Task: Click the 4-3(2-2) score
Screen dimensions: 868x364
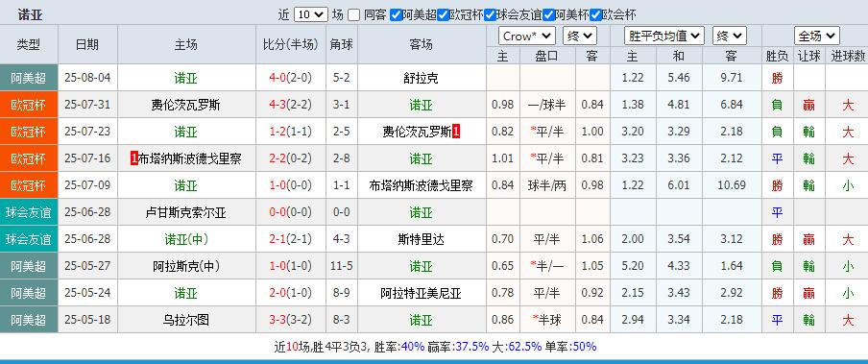Action: [x=291, y=105]
